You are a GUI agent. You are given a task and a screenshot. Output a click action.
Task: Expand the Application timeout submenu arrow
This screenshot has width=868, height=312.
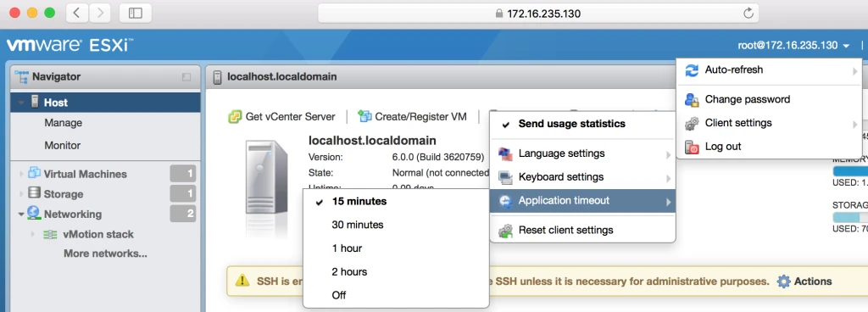coord(669,202)
